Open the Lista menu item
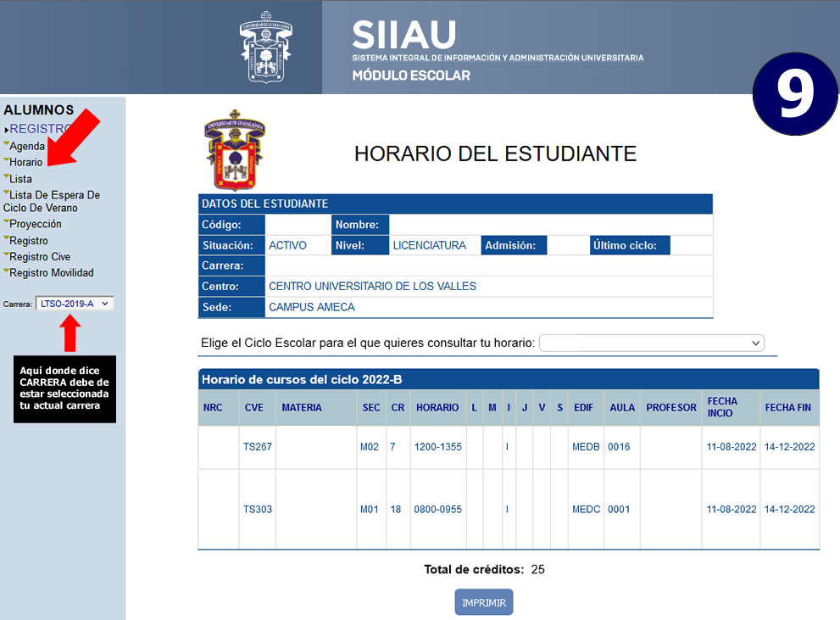Viewport: 840px width, 620px height. 20,178
